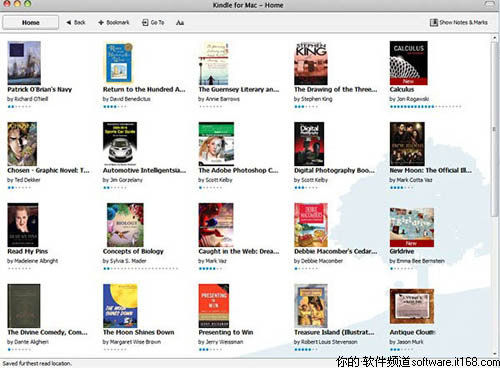Click the Presenting to Win title
Screen dimensions: 500x368
point(226,332)
